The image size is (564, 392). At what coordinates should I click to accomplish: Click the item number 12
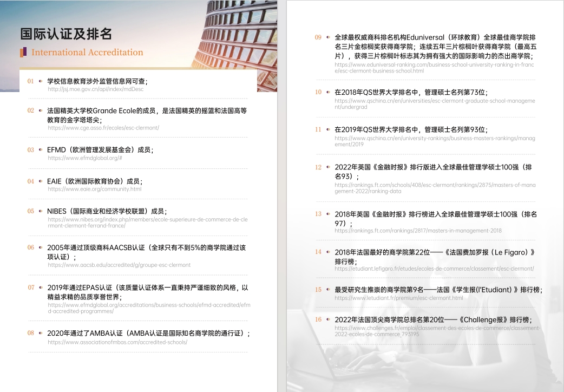pos(318,167)
